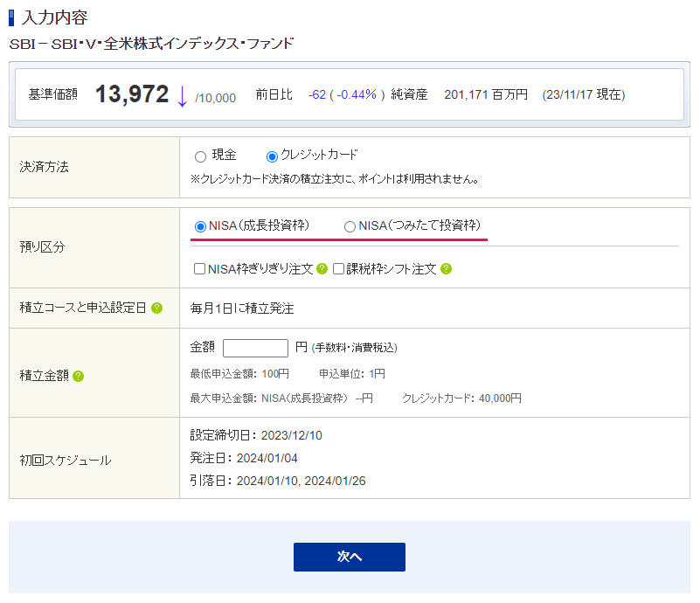Click help icon beside NISA枠ぎりぎり注文
The image size is (700, 603).
pos(322,269)
